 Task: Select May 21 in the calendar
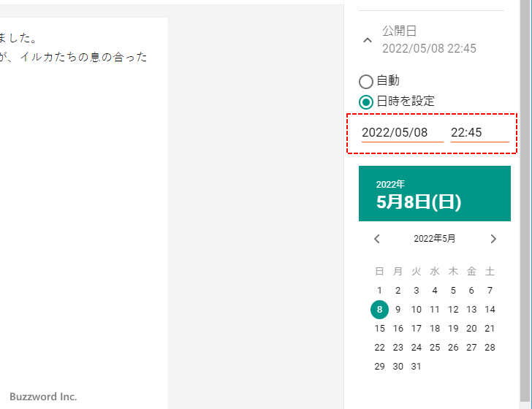click(x=490, y=328)
